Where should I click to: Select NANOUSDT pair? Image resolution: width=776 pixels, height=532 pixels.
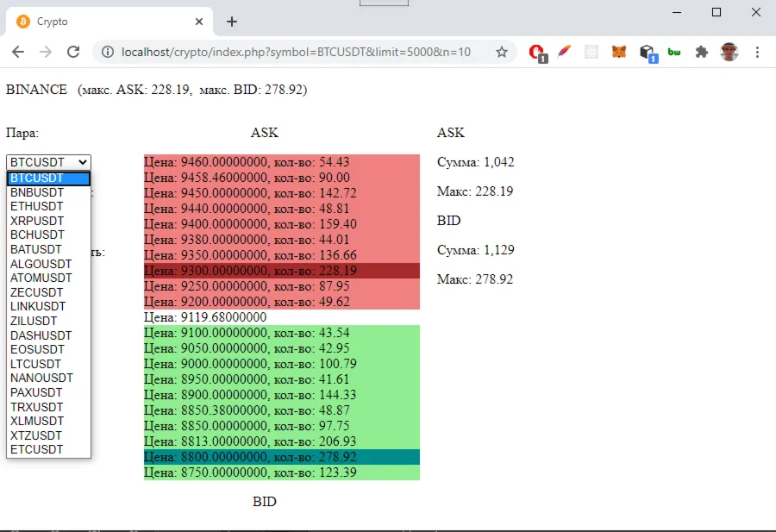point(48,379)
